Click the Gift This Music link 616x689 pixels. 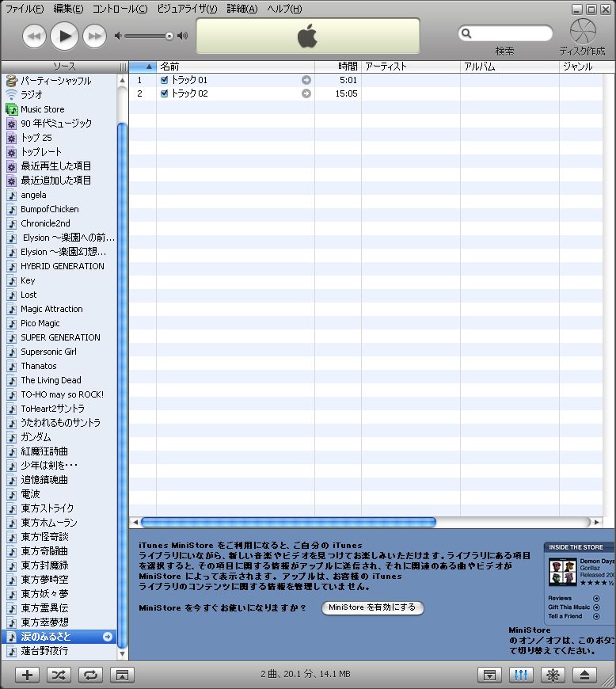tap(569, 607)
